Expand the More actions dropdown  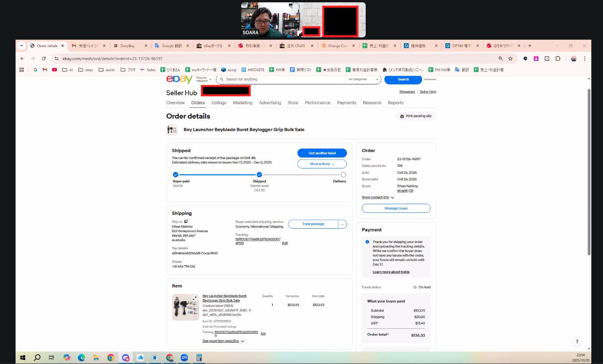coord(322,164)
